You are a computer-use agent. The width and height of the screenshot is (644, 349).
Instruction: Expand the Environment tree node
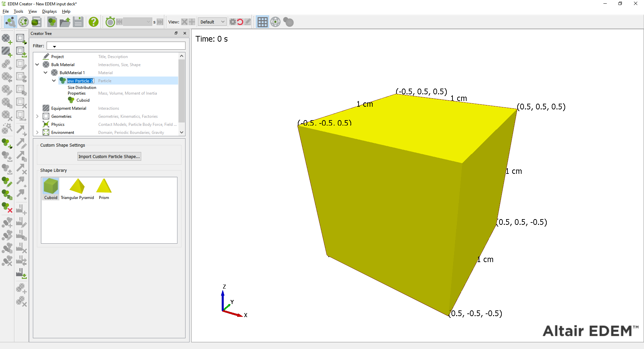tap(37, 133)
